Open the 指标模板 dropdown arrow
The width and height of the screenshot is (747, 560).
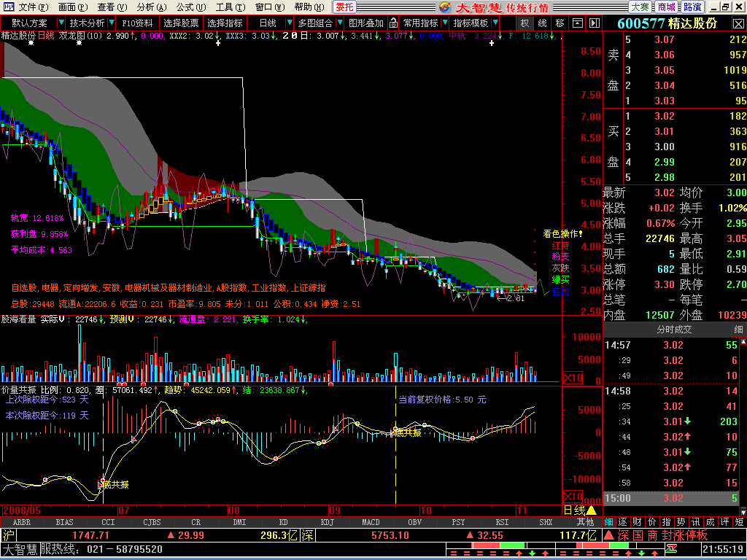tap(495, 23)
